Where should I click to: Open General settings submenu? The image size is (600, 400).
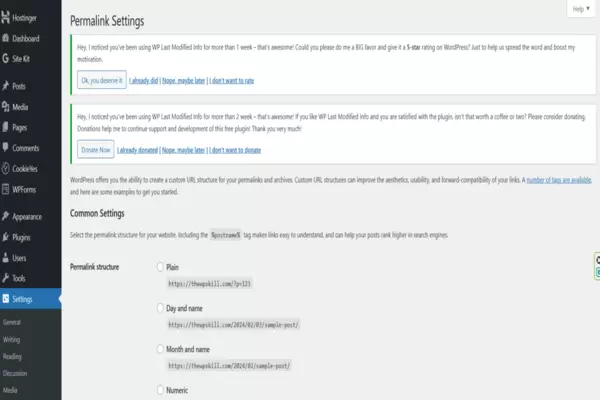pos(12,322)
